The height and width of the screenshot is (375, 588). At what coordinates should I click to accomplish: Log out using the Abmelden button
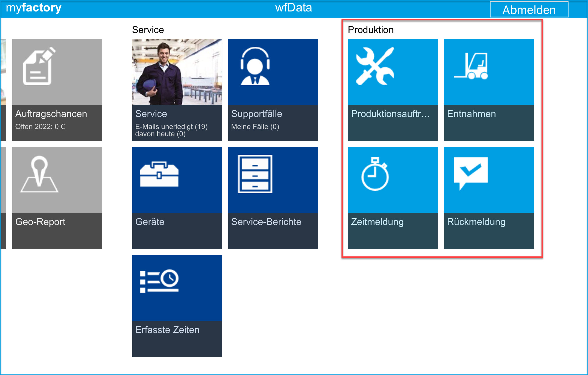coord(529,10)
